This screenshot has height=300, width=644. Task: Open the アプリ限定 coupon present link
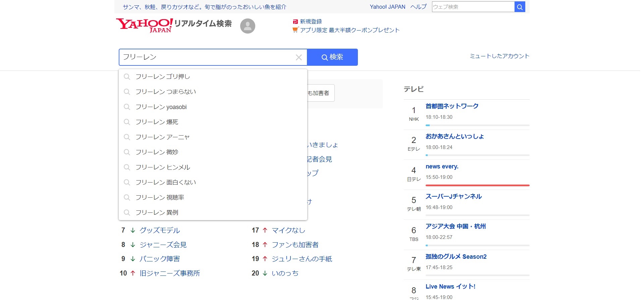click(350, 30)
